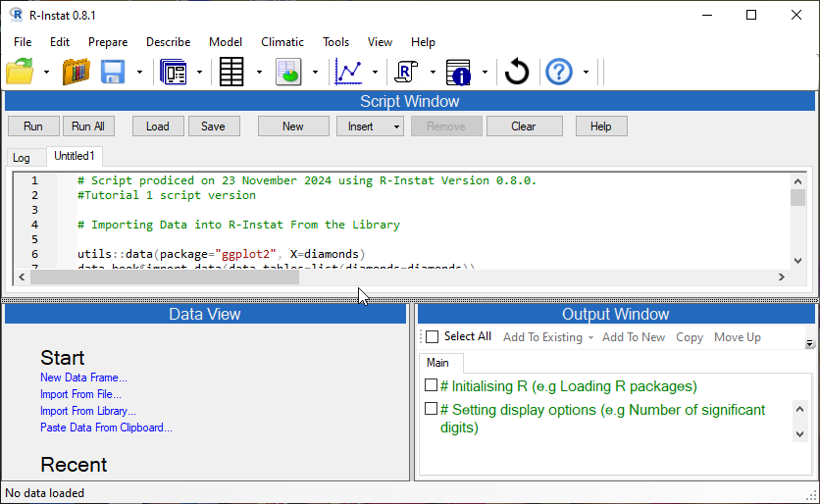820x504 pixels.
Task: Open the library books icon
Action: click(x=77, y=72)
